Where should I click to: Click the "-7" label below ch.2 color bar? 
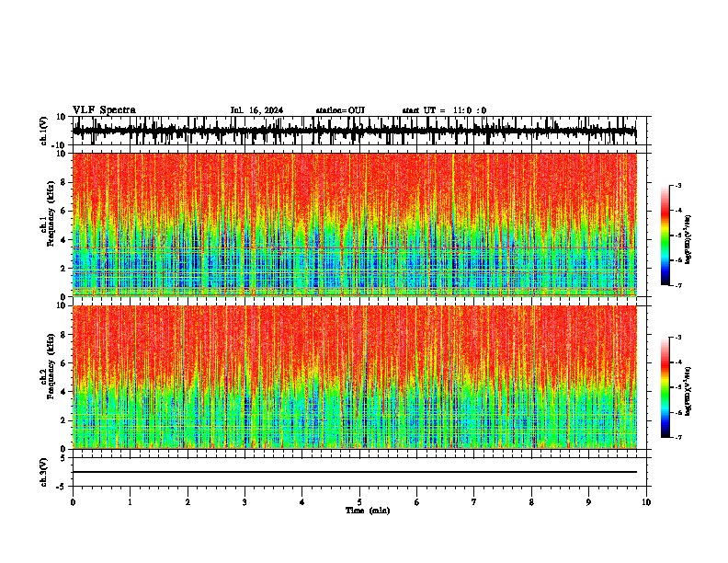tap(677, 437)
